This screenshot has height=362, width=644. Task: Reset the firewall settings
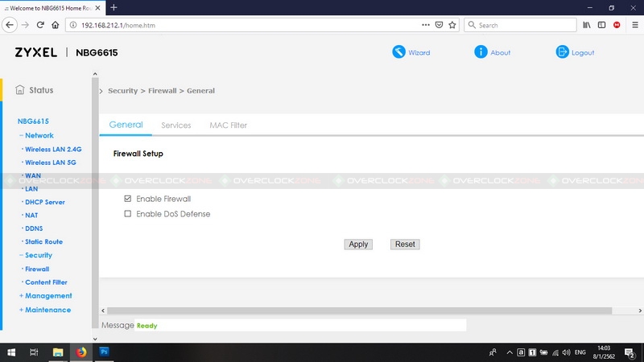[x=405, y=245]
